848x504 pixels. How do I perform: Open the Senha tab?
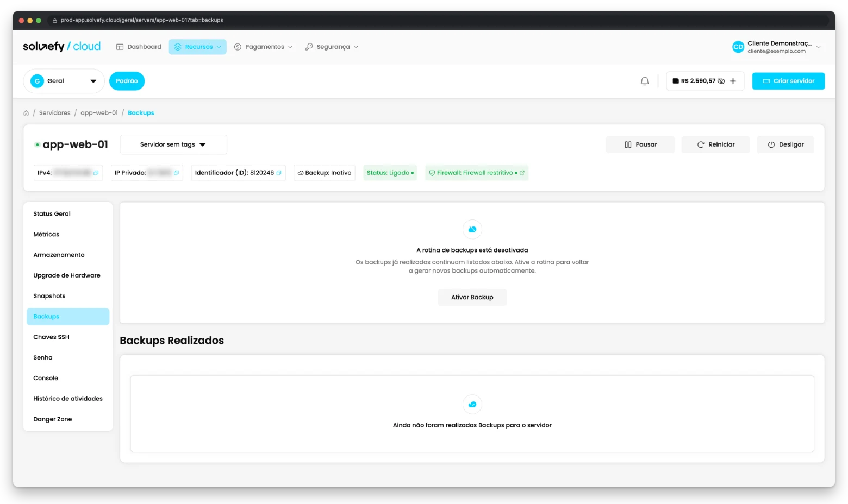point(68,358)
